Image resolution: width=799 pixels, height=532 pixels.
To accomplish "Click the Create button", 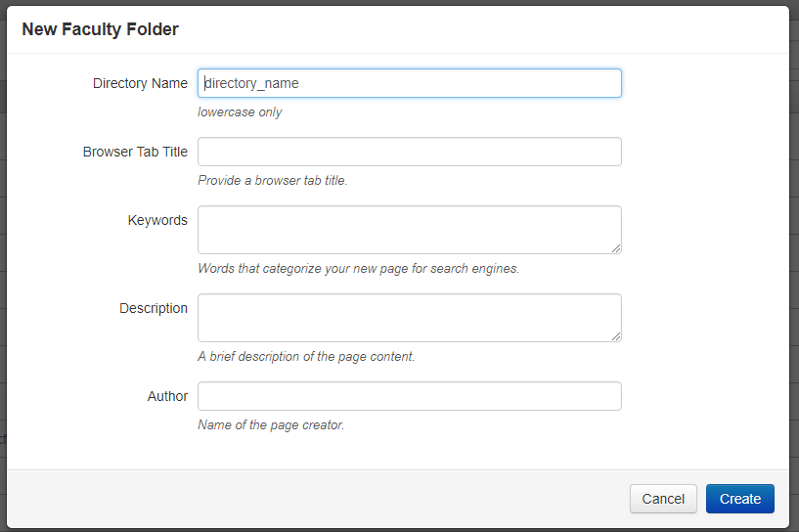I will click(x=739, y=499).
